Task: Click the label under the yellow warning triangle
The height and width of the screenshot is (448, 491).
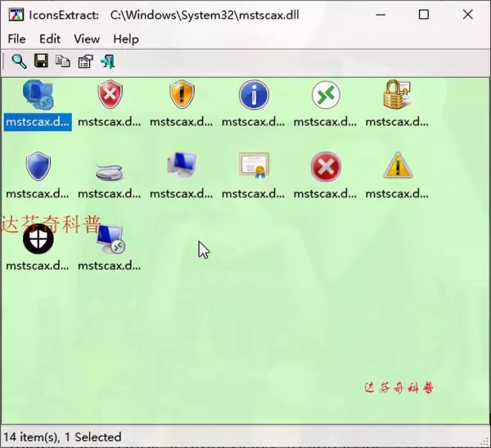Action: [x=397, y=194]
